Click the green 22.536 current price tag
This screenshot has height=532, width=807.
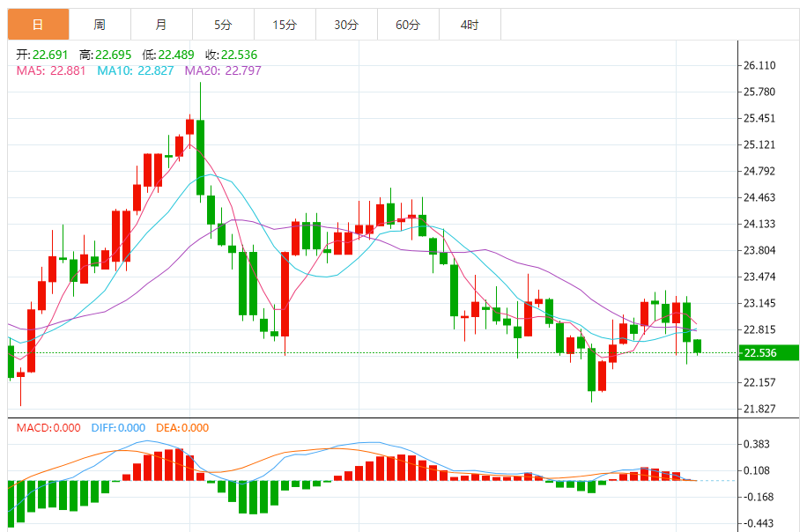coord(768,353)
